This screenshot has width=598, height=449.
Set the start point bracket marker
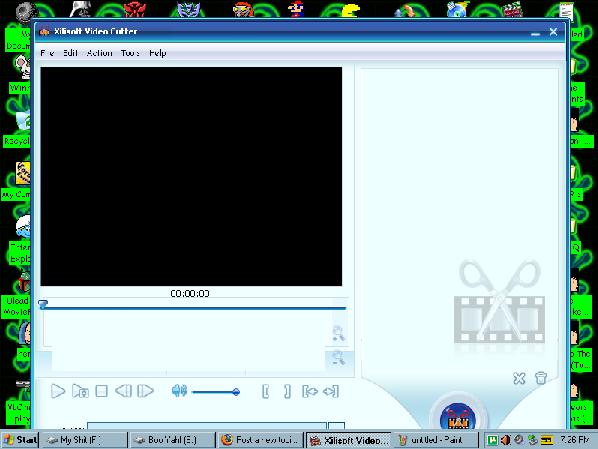point(266,391)
